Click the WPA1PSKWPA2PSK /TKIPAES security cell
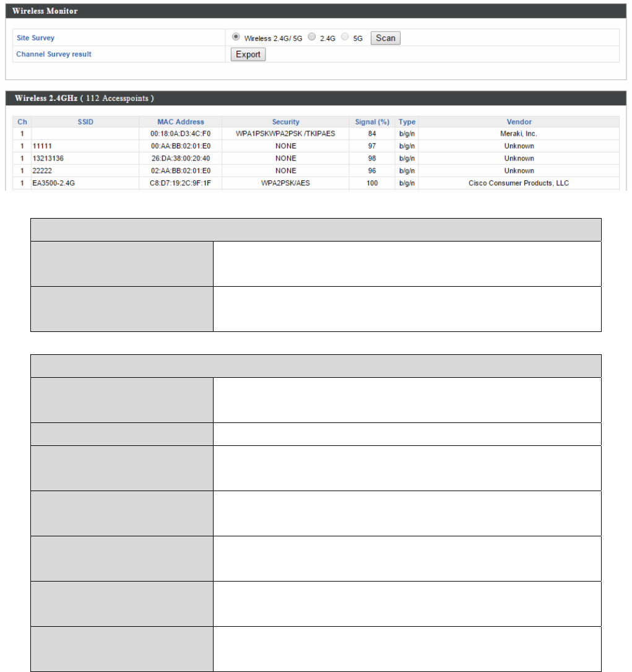This screenshot has width=632, height=672. click(285, 134)
